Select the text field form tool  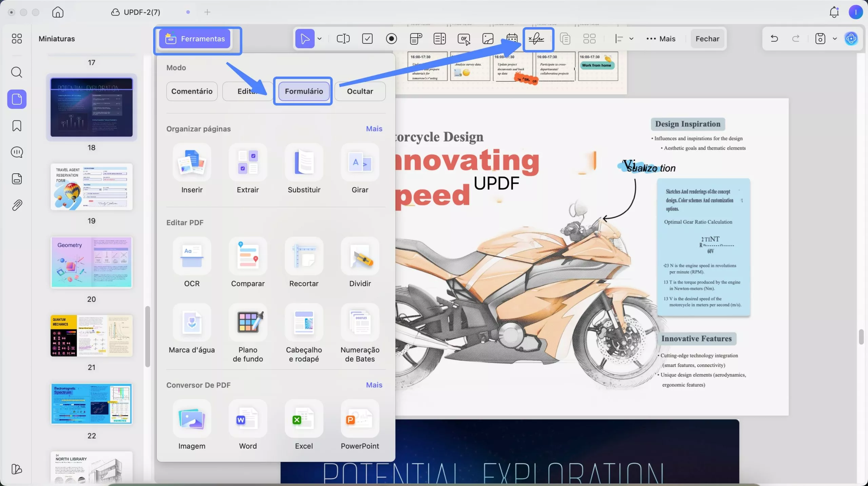tap(343, 39)
